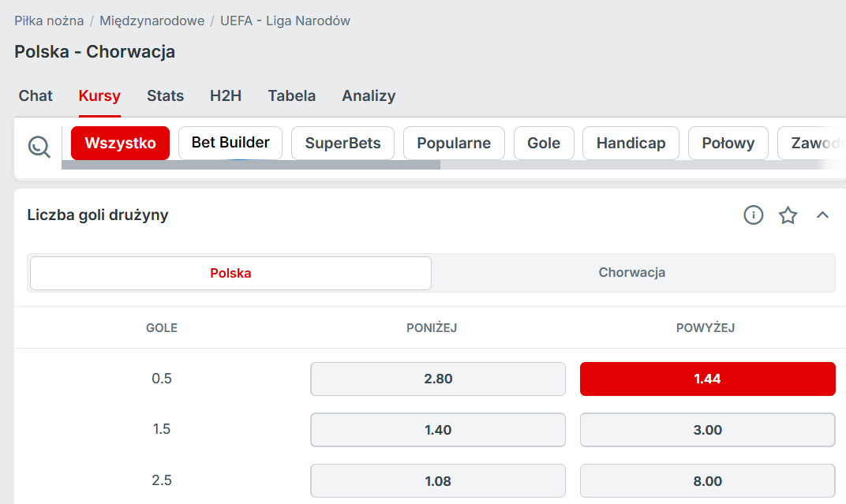Screen dimensions: 846x504
Task: Show info for Liczba goli drużyny
Action: coord(754,215)
